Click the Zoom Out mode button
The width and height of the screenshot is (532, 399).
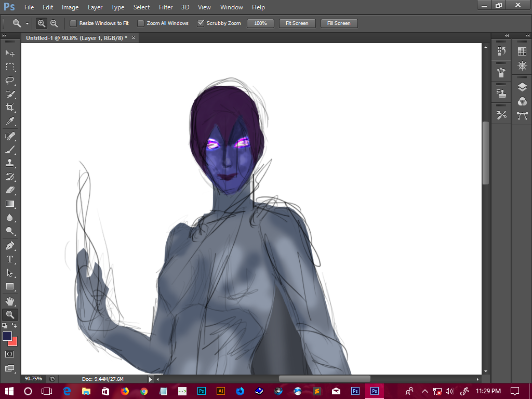[x=54, y=23]
